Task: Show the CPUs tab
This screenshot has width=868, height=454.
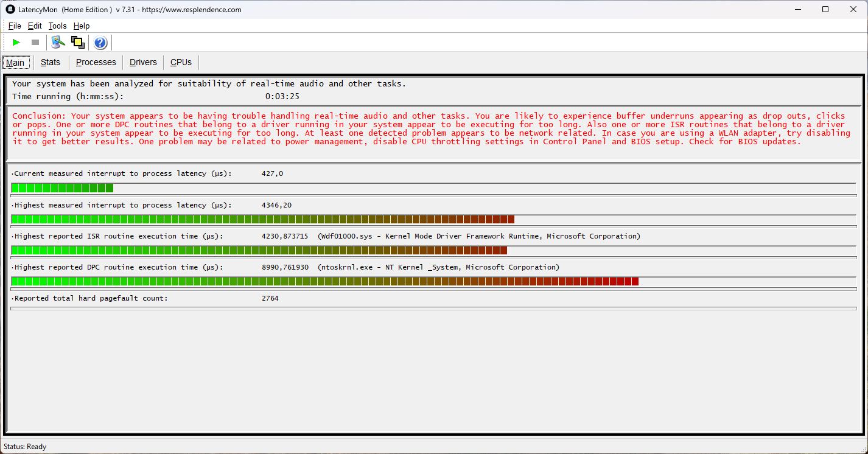Action: coord(181,62)
